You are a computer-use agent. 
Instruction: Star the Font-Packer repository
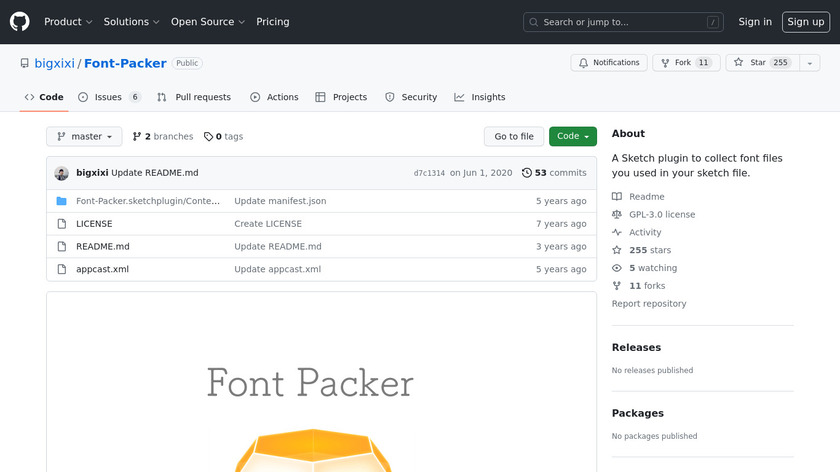[759, 63]
